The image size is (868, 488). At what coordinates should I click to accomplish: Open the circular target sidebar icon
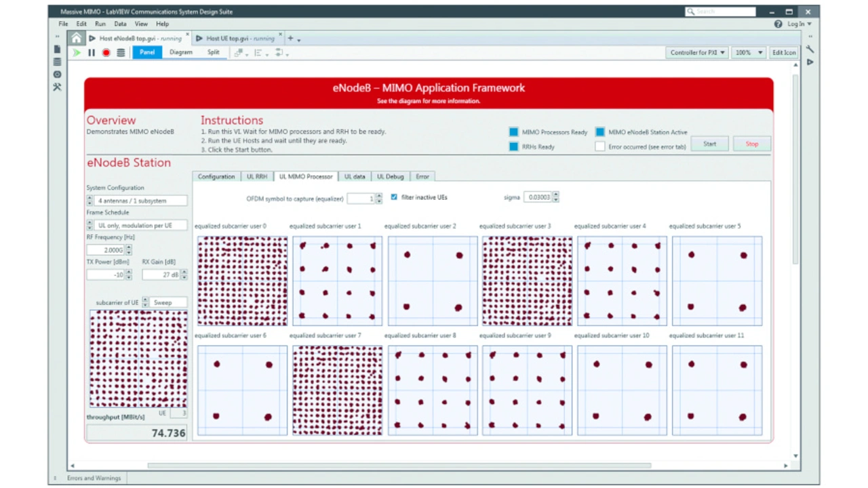point(57,74)
